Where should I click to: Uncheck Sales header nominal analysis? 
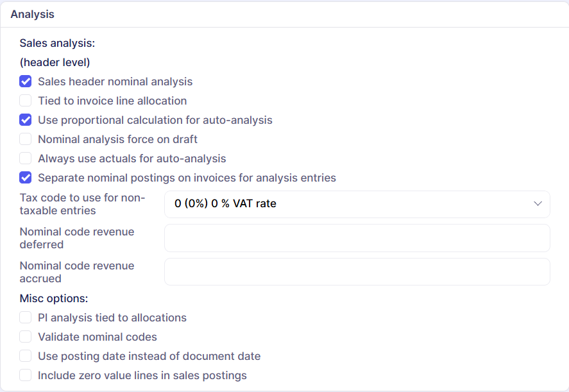(x=26, y=81)
